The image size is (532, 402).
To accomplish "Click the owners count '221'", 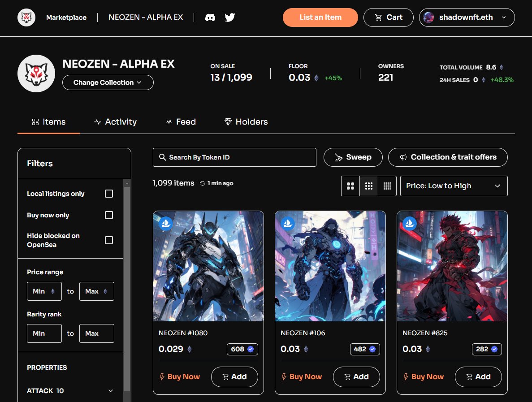I will pos(386,78).
